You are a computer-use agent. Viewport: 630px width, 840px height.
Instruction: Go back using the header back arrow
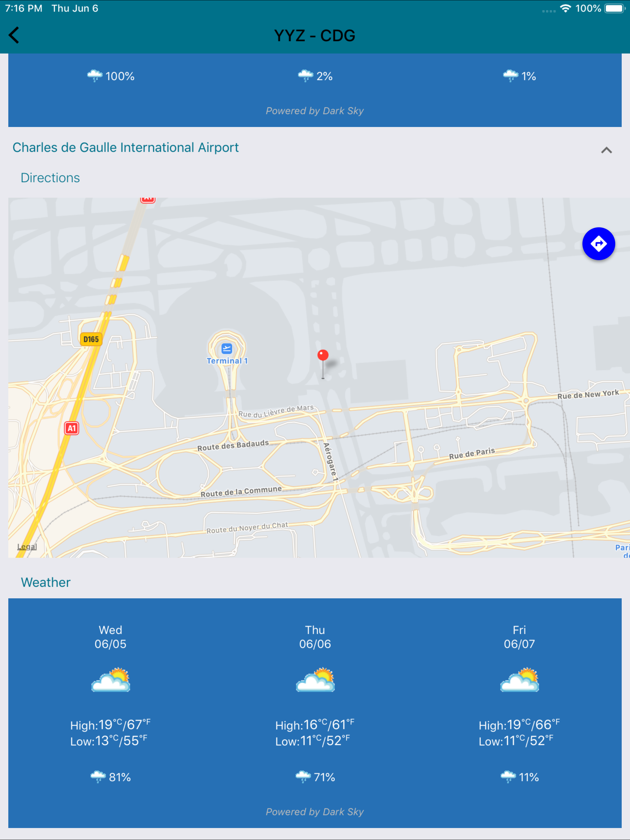[x=14, y=35]
